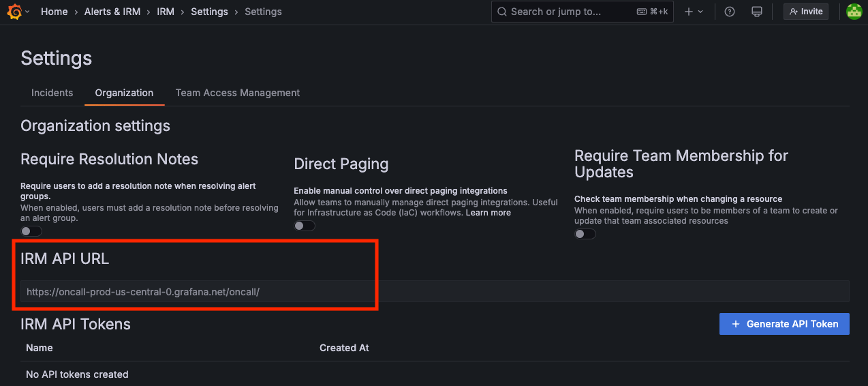Viewport: 868px width, 386px height.
Task: Click the plus add-new icon in header
Action: click(x=689, y=12)
